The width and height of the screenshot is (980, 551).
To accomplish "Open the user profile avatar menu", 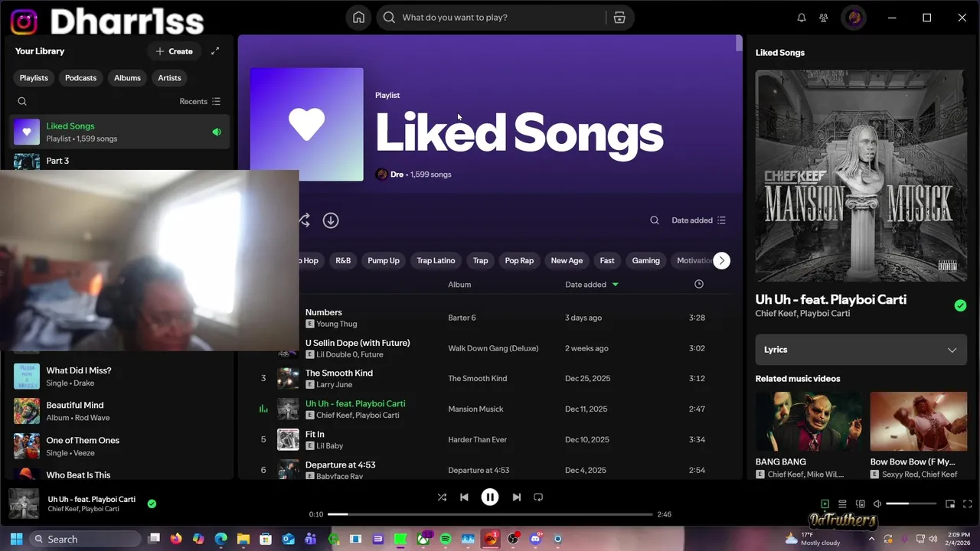I will (854, 18).
